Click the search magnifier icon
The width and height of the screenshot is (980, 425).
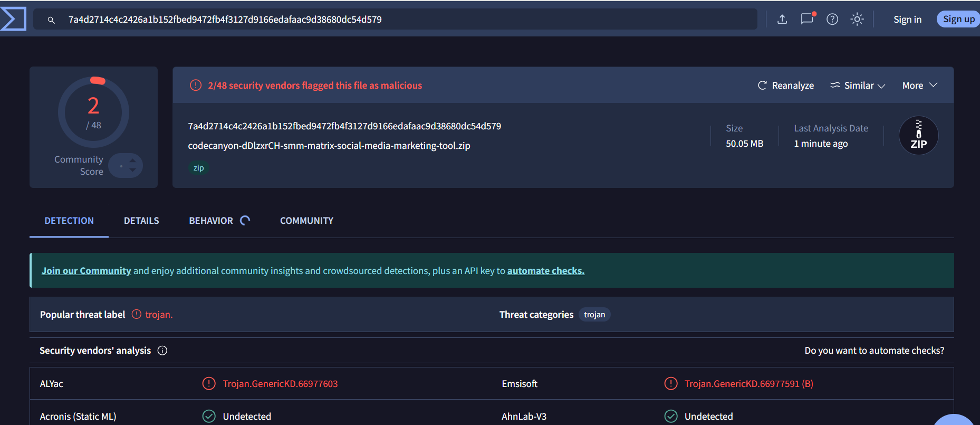51,20
